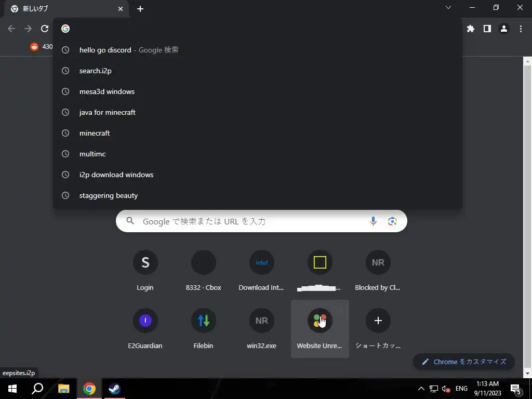Select suggestion java for minecraft
The image size is (532, 399).
coord(258,112)
